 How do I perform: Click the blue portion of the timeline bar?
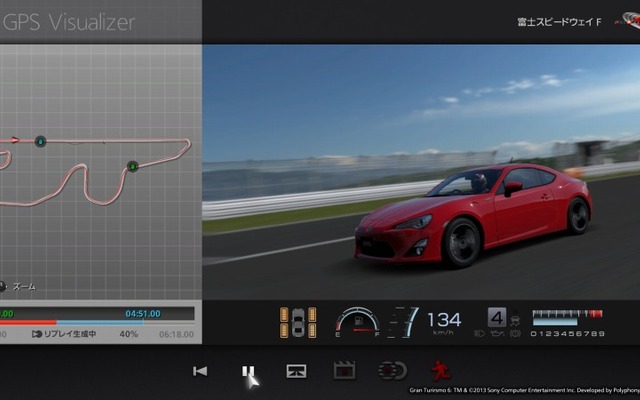[x=100, y=322]
